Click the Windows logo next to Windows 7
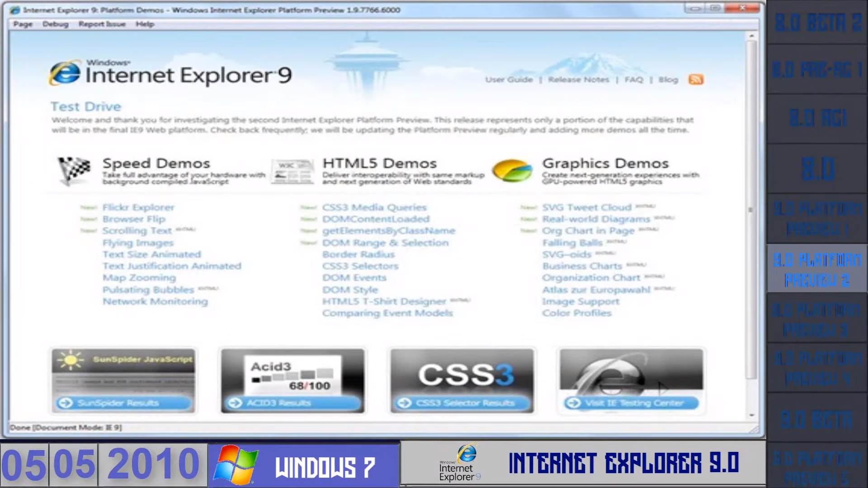The width and height of the screenshot is (868, 488). coord(235,463)
